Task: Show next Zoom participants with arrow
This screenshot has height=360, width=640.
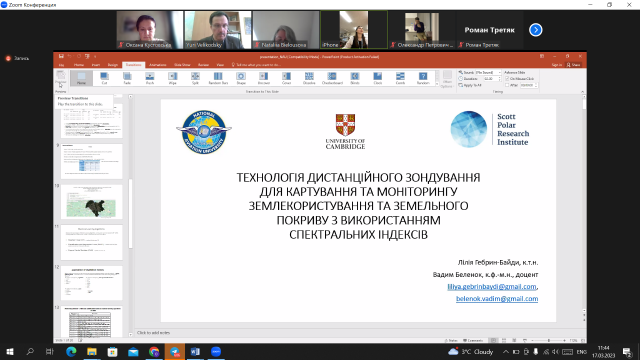Action: 536,30
